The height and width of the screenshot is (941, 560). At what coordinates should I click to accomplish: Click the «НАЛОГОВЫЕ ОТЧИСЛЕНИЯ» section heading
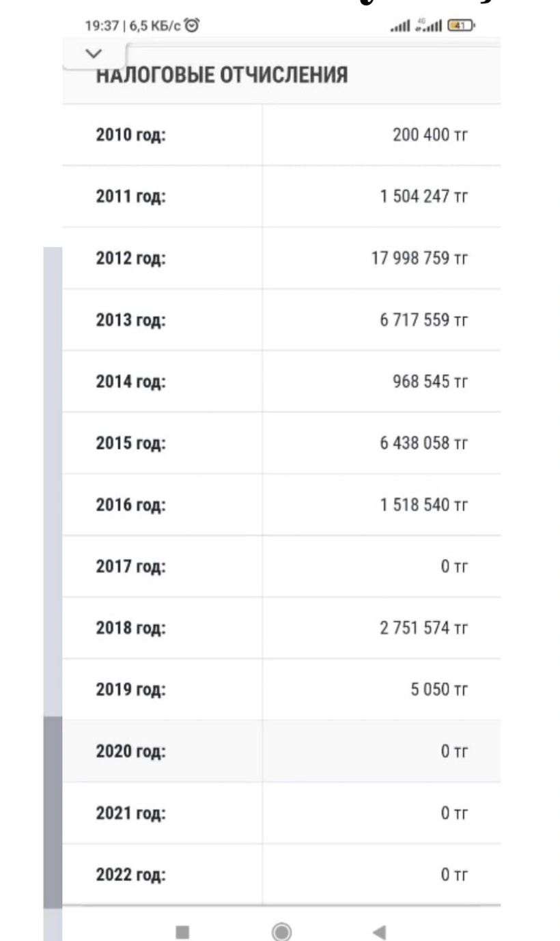point(222,74)
